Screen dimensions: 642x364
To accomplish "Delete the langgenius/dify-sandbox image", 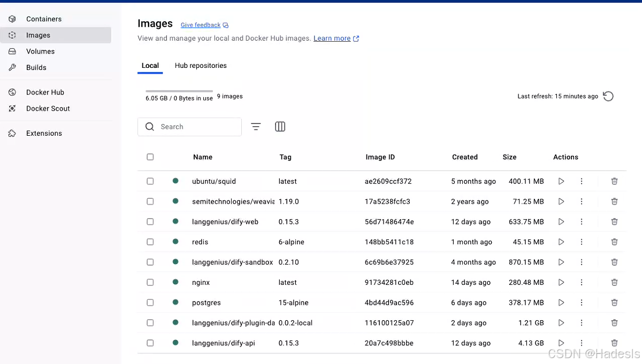I will pos(614,262).
